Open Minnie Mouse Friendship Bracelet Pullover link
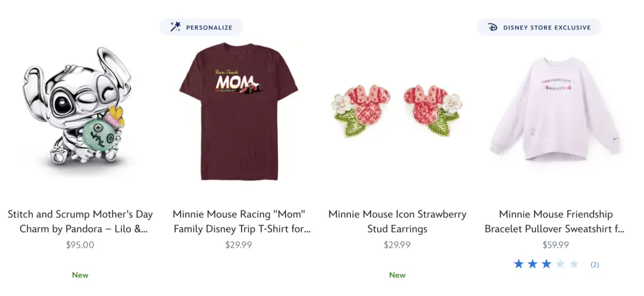644x296 pixels. coord(555,221)
